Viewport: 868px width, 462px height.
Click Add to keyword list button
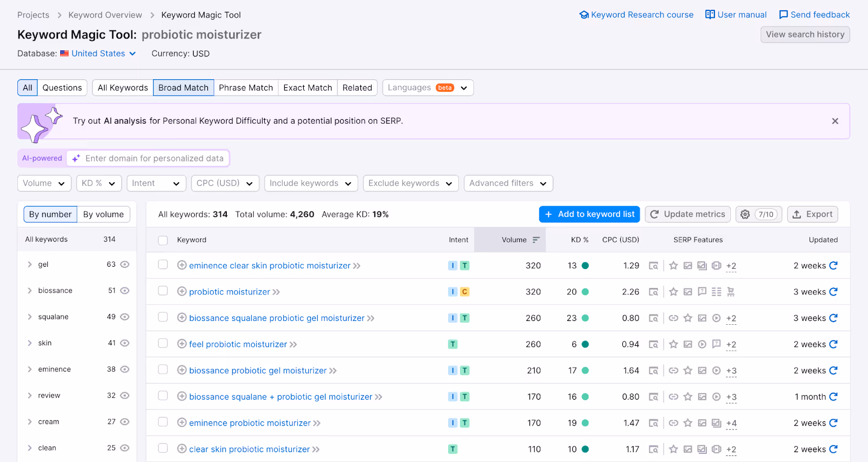[x=590, y=214]
